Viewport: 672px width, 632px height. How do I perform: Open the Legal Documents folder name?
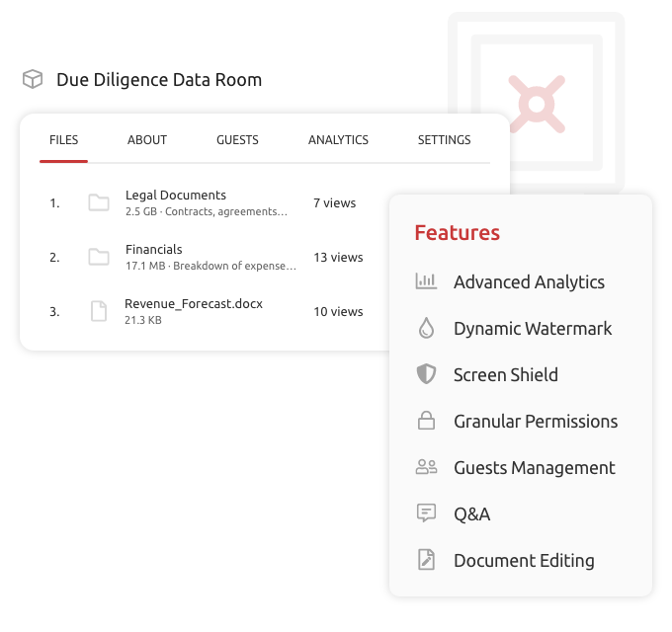click(x=176, y=196)
